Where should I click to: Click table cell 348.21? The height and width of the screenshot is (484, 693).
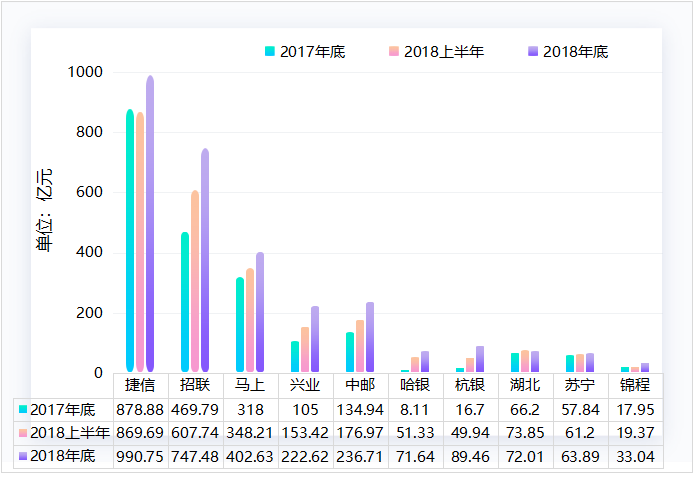tap(251, 433)
